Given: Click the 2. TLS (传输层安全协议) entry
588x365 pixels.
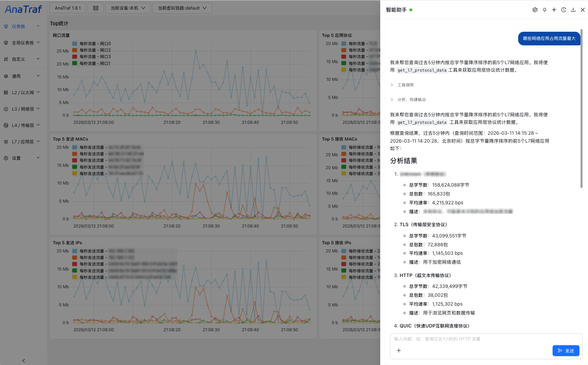Looking at the screenshot, I should tap(420, 224).
